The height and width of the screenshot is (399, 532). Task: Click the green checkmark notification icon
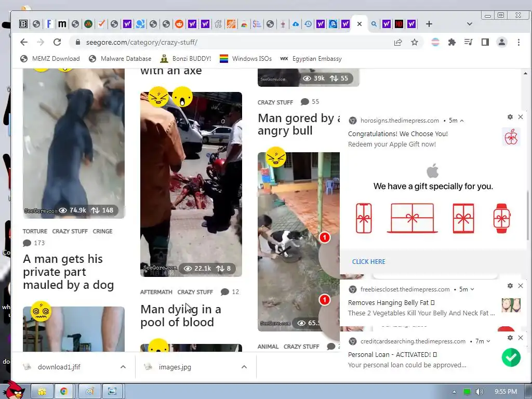[x=511, y=357]
